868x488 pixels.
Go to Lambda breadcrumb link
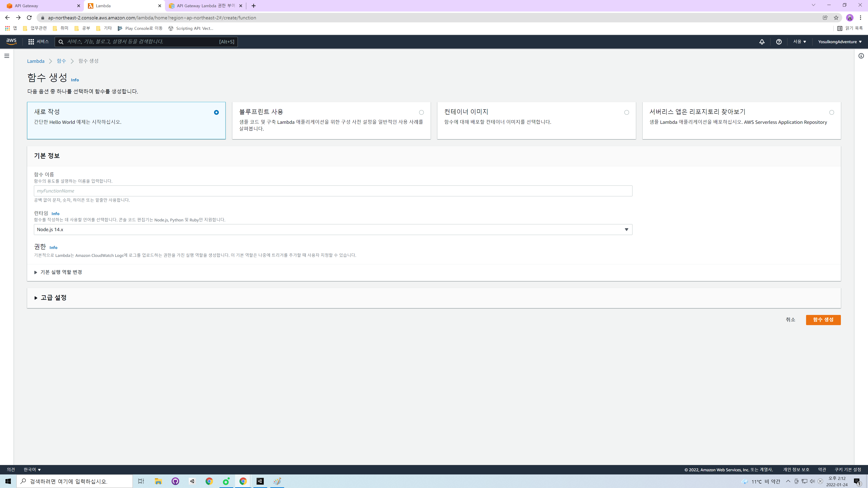[x=36, y=61]
